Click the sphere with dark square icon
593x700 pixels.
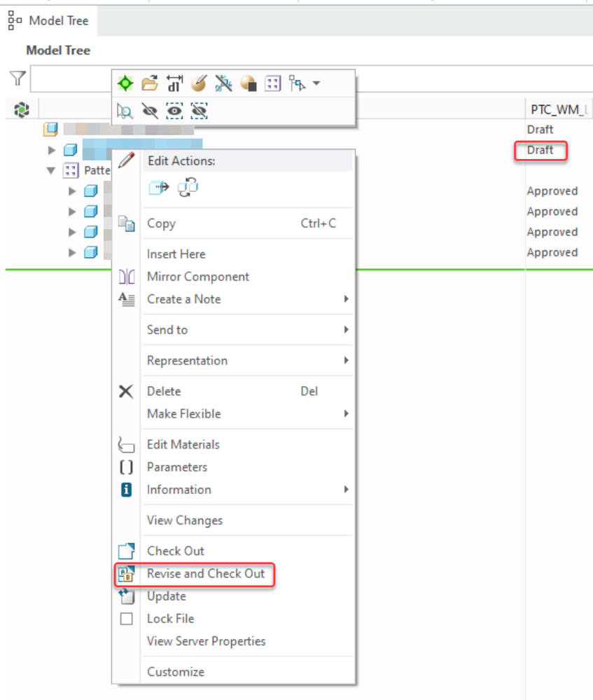(248, 83)
